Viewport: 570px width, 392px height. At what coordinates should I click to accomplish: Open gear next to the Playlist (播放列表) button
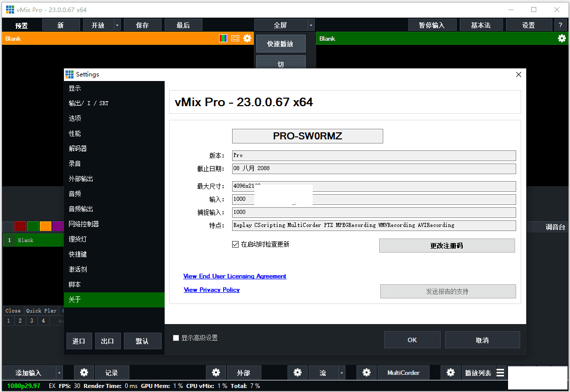[x=451, y=372]
